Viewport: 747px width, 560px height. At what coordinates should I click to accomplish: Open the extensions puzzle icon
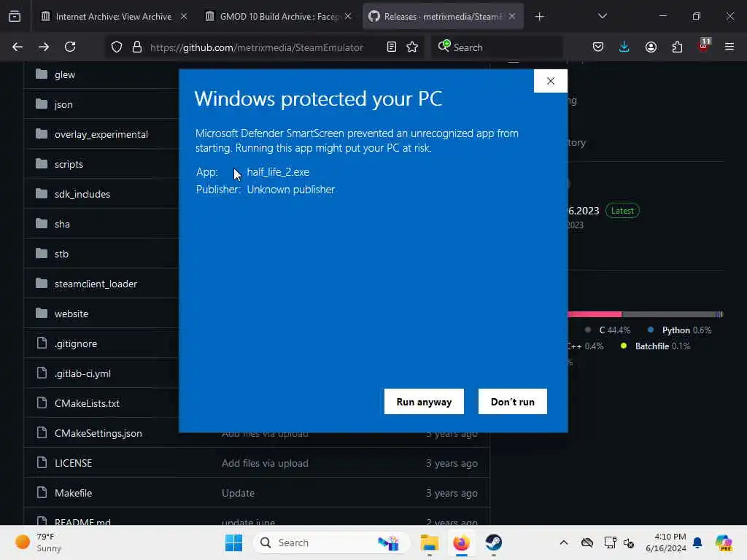tap(677, 47)
